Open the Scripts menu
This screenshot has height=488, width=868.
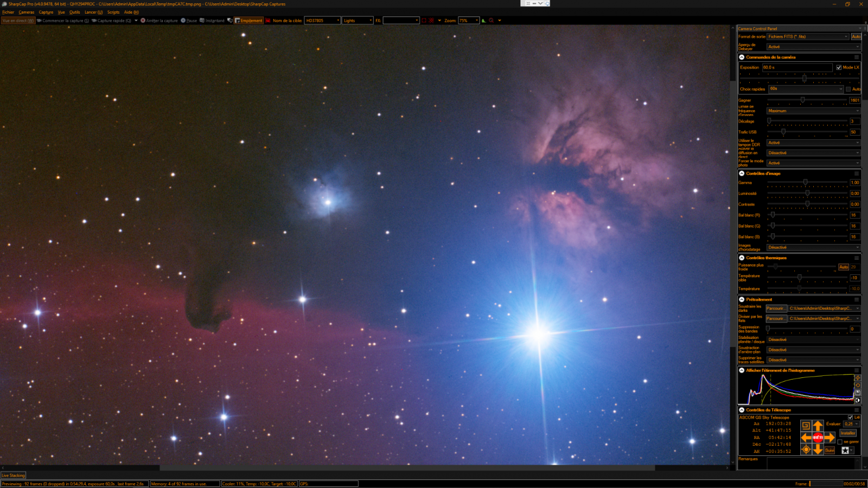click(113, 12)
